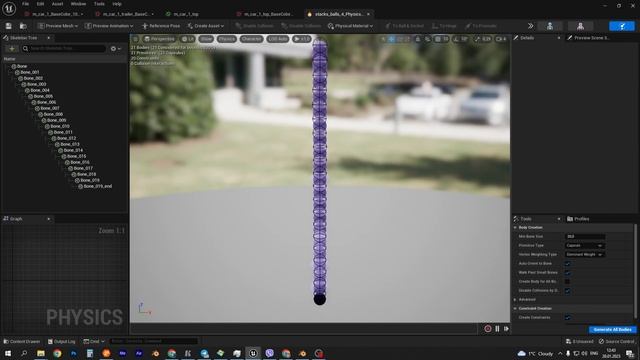Open the Physical Material dropdown

[350, 26]
